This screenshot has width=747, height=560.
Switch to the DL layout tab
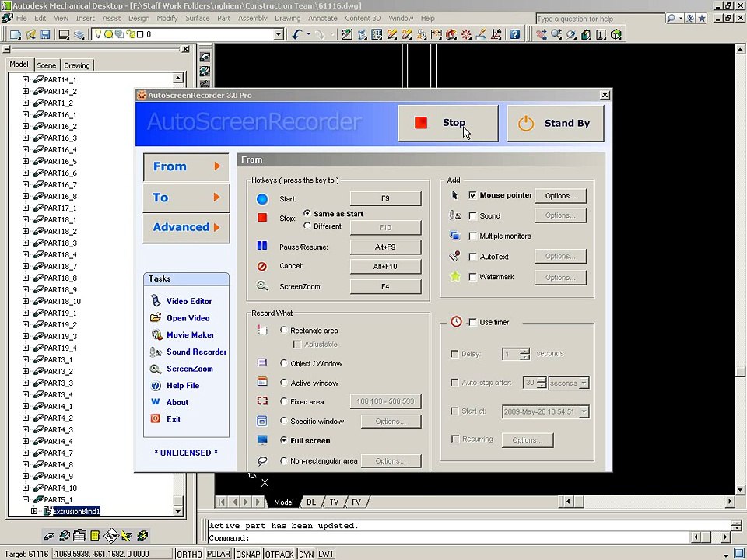tap(311, 502)
